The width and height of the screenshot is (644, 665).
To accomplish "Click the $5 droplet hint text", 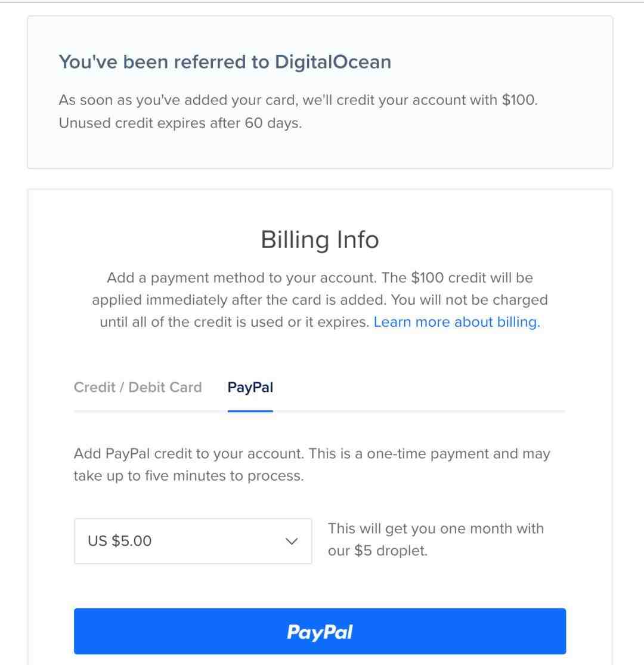I will pos(377,550).
